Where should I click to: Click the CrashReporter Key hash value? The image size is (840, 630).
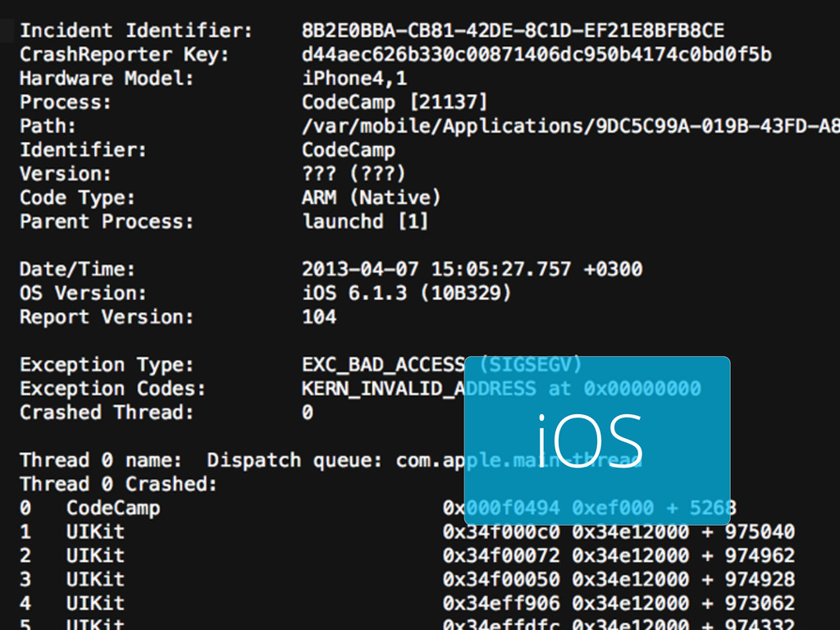(536, 54)
